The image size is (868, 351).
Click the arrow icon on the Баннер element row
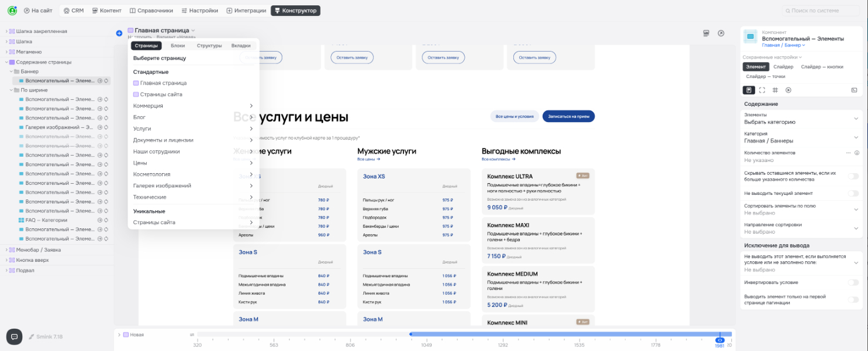tap(100, 80)
